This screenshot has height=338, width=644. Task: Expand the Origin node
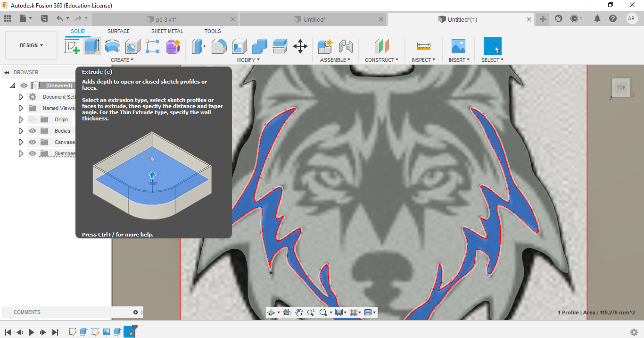21,119
